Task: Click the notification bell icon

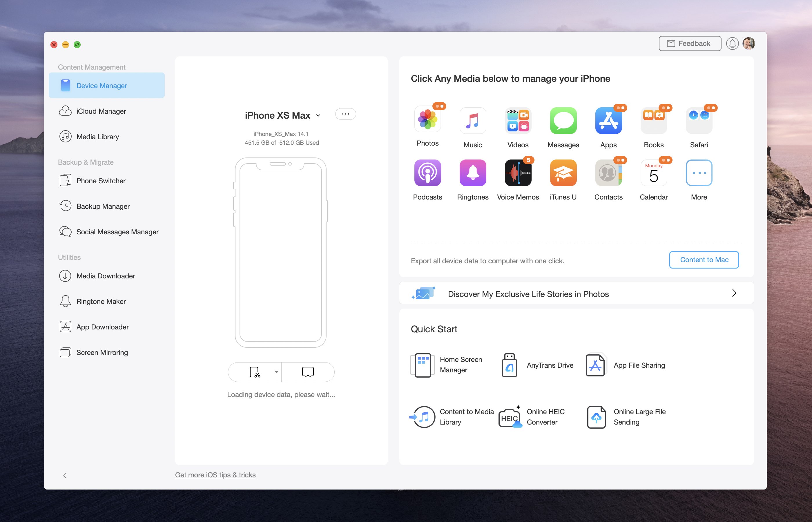Action: coord(732,43)
